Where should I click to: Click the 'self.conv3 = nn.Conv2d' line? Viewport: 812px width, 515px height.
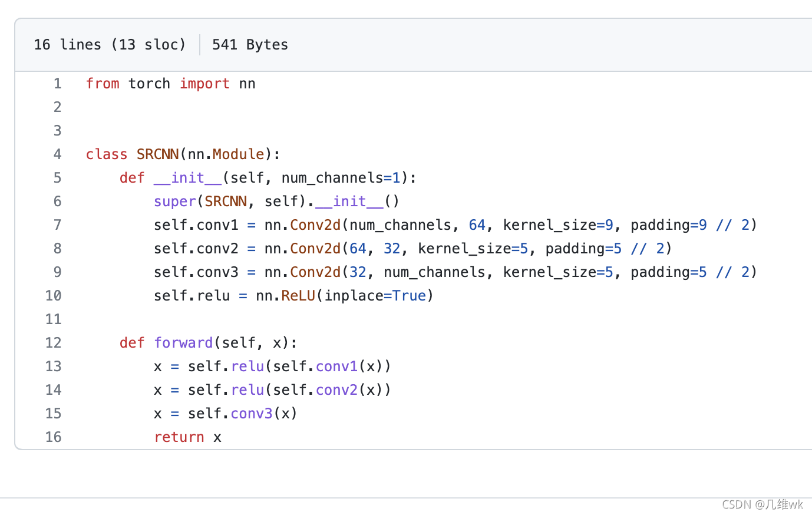(455, 272)
